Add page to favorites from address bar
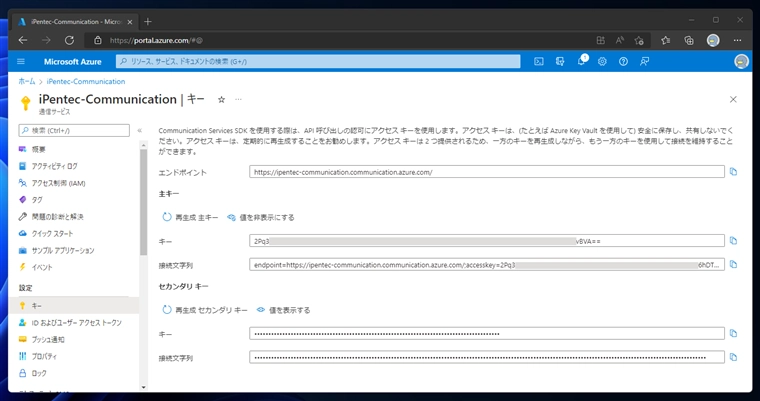 point(639,40)
